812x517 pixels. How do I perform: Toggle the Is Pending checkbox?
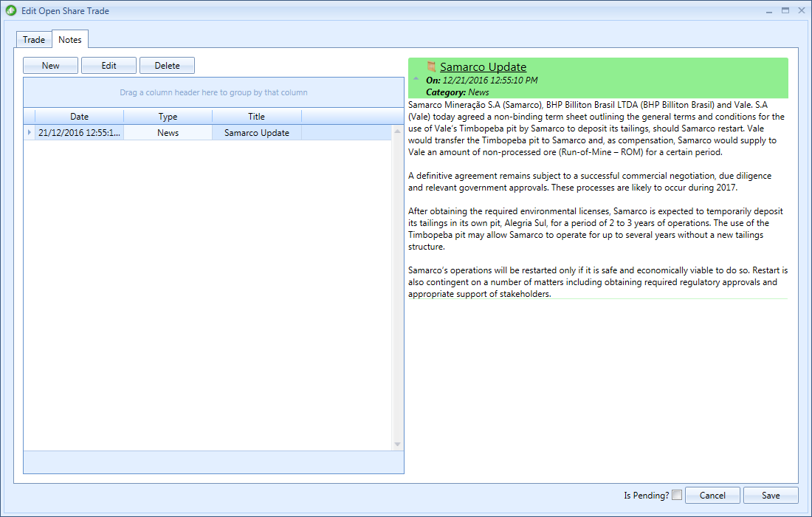point(677,495)
